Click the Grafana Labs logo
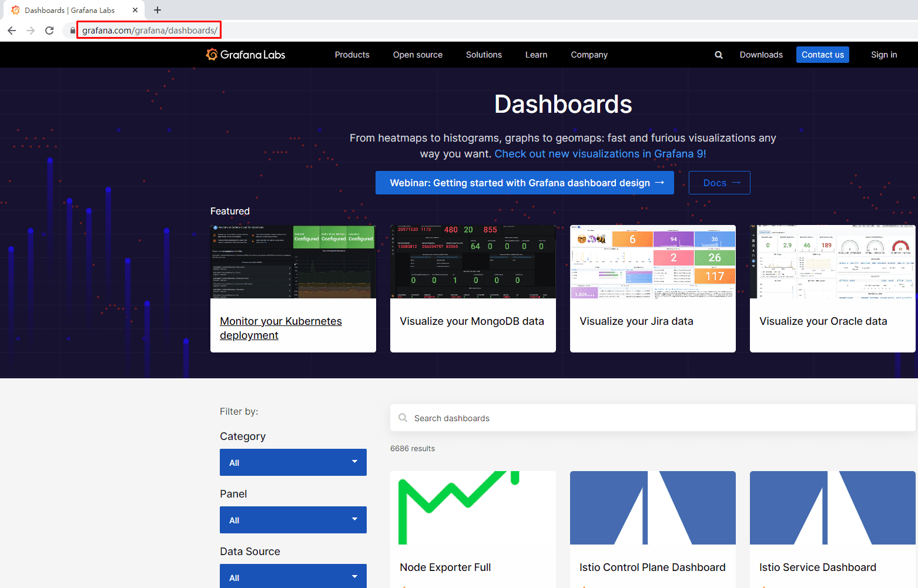 pos(246,55)
